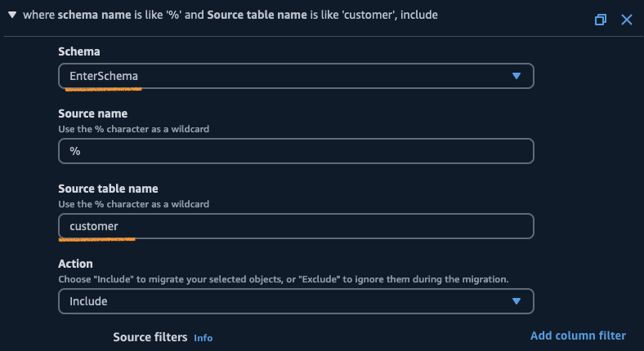Click the Include/Exclude description text
This screenshot has width=644, height=351.
[x=283, y=278]
